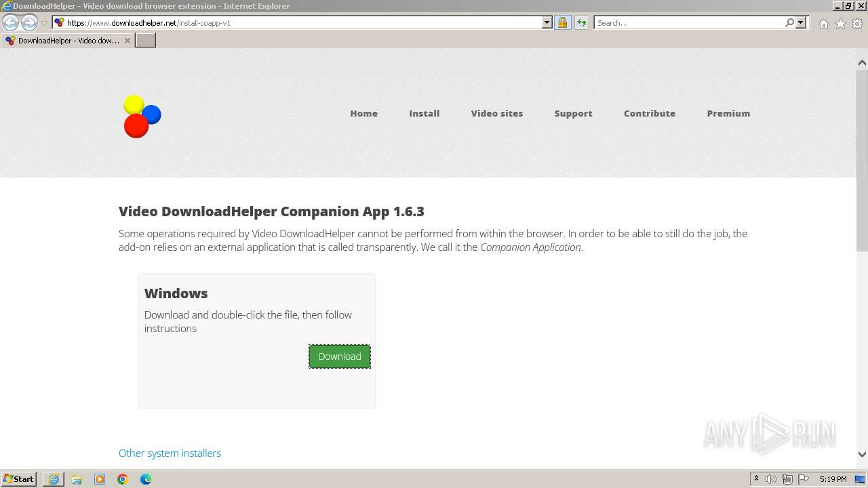Image resolution: width=868 pixels, height=488 pixels.
Task: Click the Windows heading text
Action: click(176, 293)
